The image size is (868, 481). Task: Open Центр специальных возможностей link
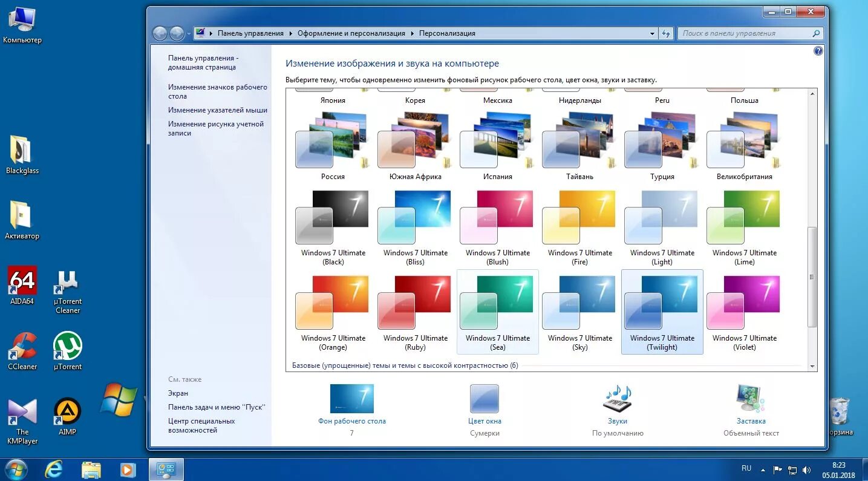click(x=201, y=425)
